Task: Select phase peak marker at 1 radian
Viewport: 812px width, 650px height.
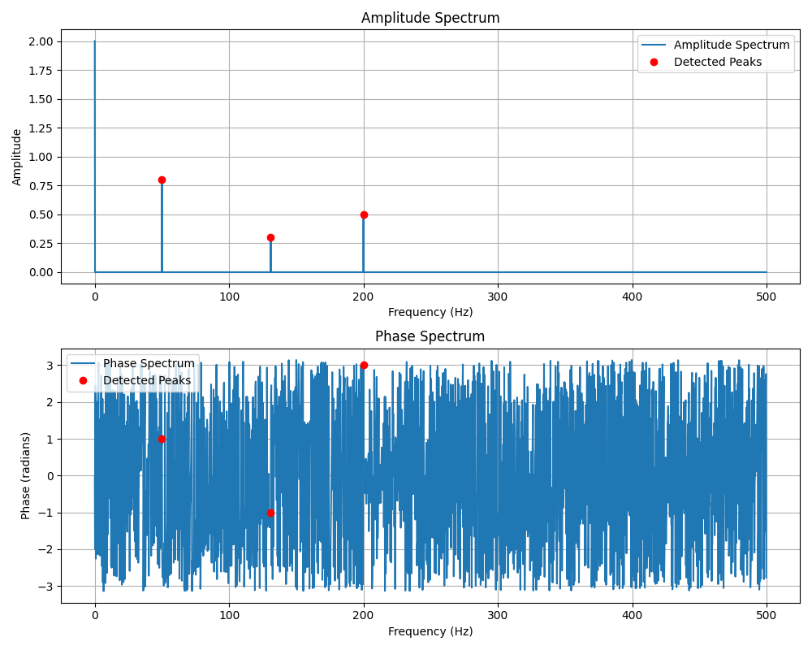Action: click(x=162, y=439)
